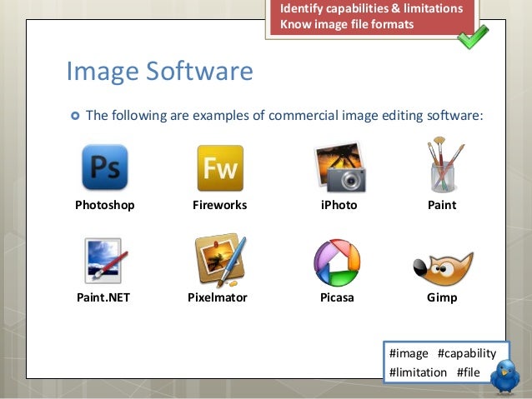Viewport: 532px width, 399px height.
Task: Click the #capability hashtag
Action: tap(467, 353)
